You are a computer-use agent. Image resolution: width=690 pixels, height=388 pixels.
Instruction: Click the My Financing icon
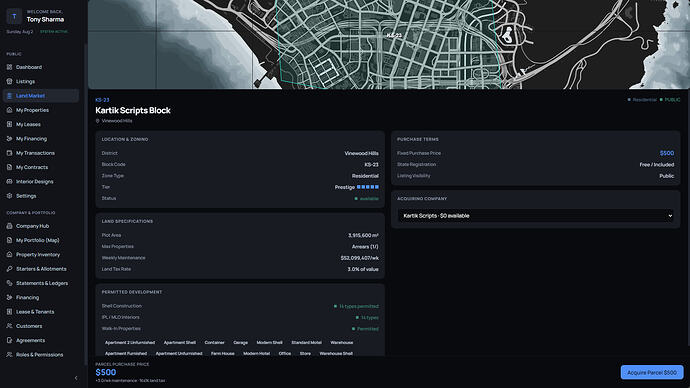click(x=9, y=139)
